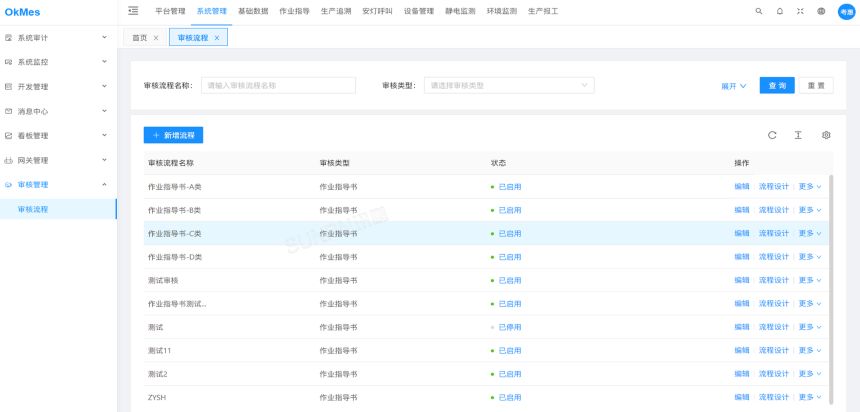Screen dimensions: 860x412
Task: Click the 状态 column header
Action: tap(498, 163)
